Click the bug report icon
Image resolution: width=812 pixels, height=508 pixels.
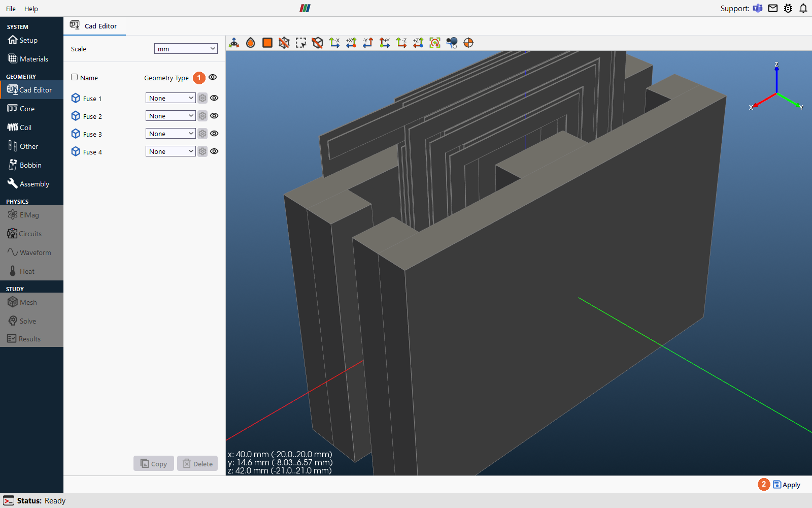tap(788, 8)
